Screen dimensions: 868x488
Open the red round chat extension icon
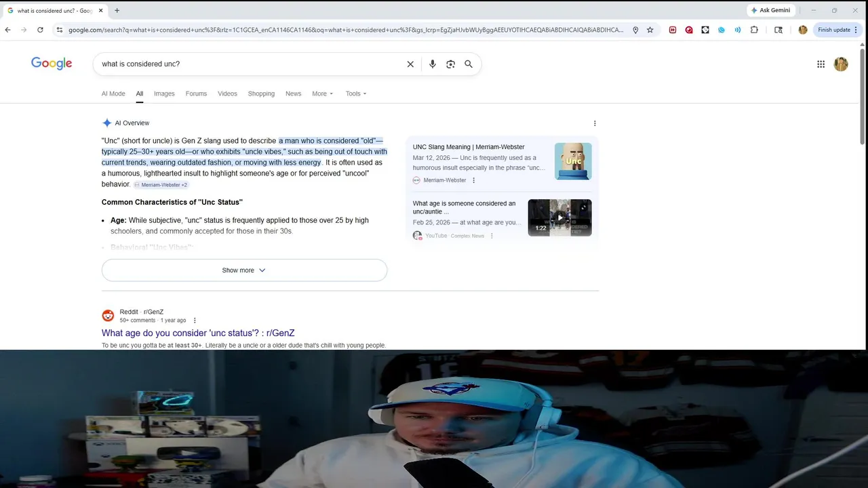coord(689,30)
